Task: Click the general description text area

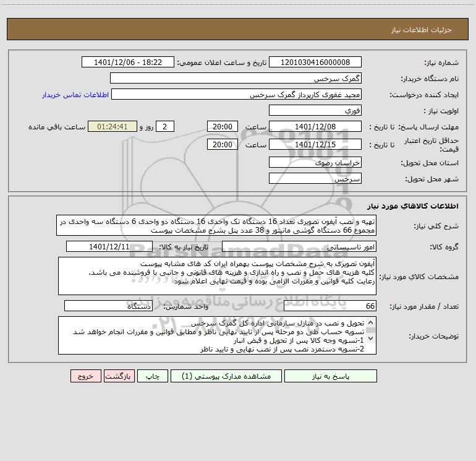Action: 216,225
